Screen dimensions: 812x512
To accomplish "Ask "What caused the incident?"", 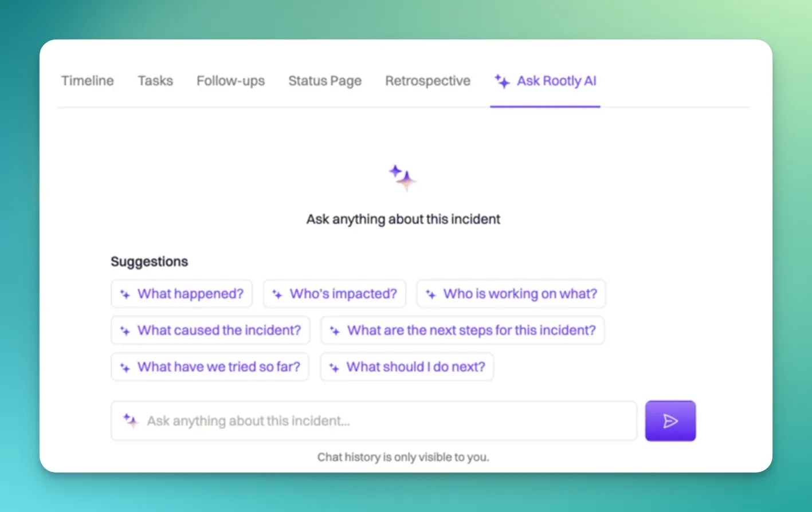I will pyautogui.click(x=210, y=330).
